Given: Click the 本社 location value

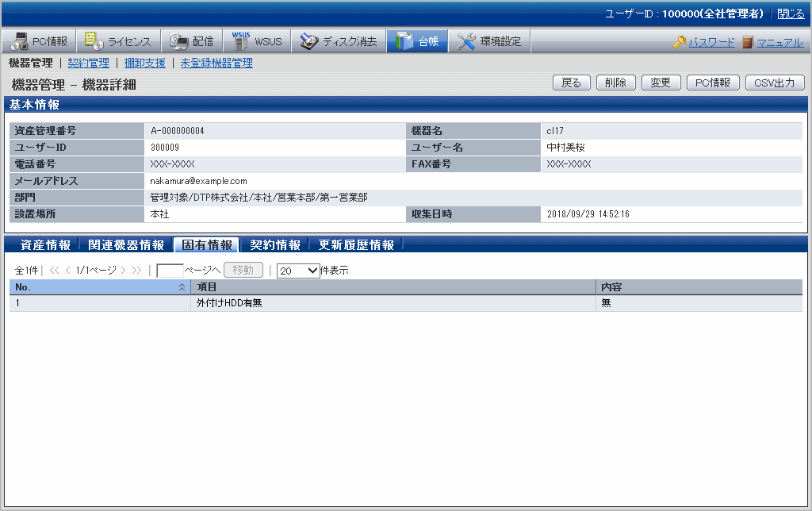Looking at the screenshot, I should pos(159,214).
